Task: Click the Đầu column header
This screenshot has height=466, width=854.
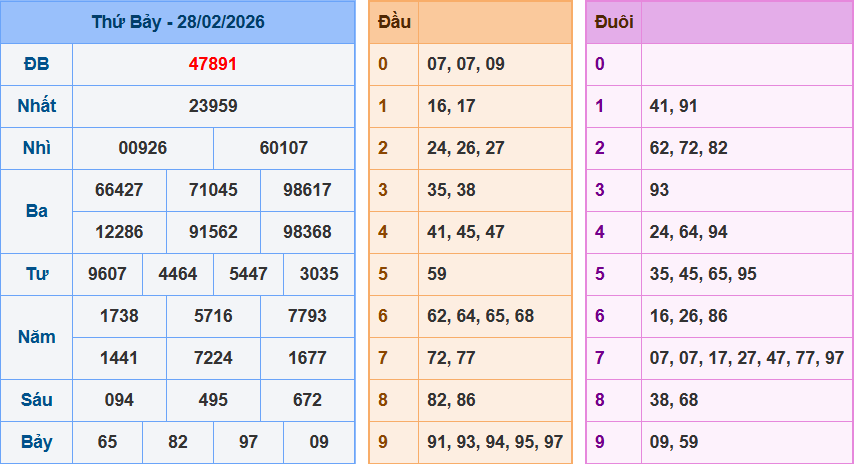Action: [x=393, y=22]
